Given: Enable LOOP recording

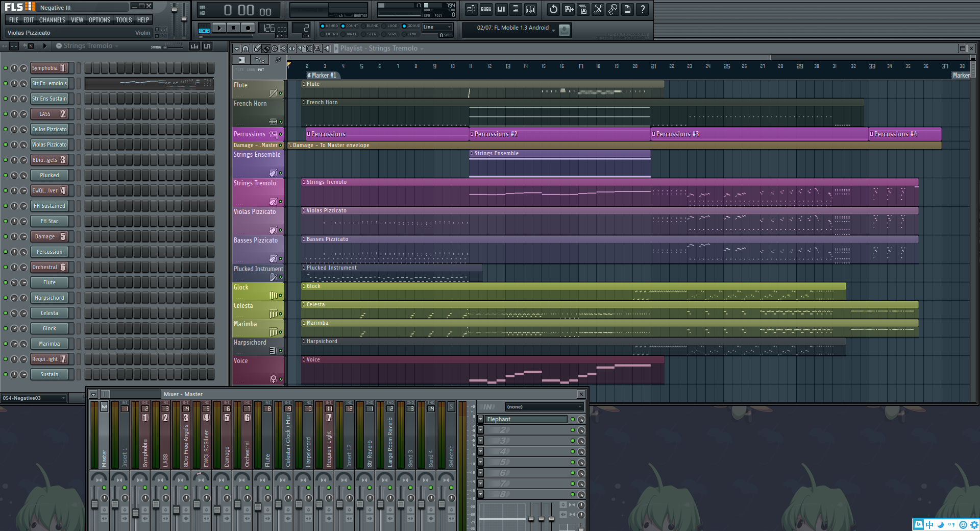Looking at the screenshot, I should [390, 26].
